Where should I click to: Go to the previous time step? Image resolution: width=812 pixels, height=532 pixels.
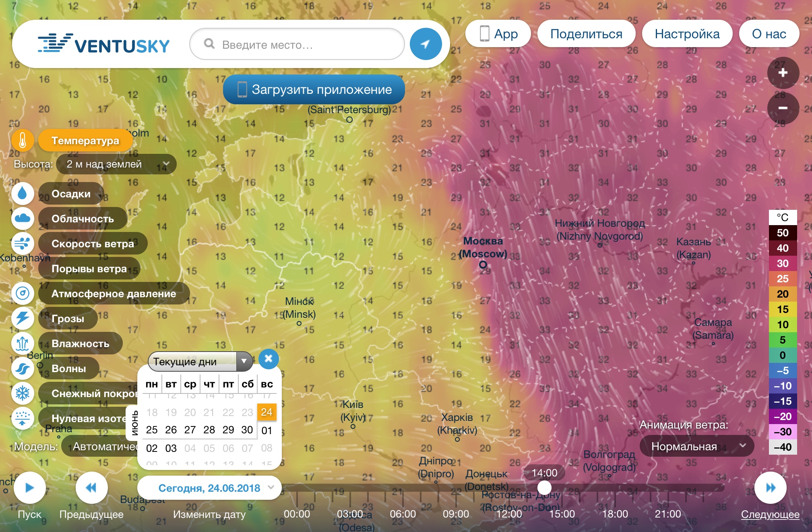point(91,488)
